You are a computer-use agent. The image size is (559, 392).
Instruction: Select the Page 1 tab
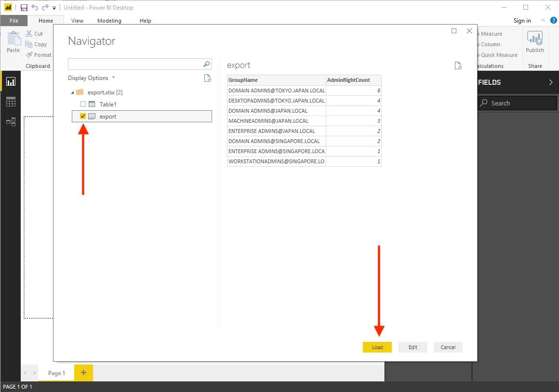click(x=56, y=373)
